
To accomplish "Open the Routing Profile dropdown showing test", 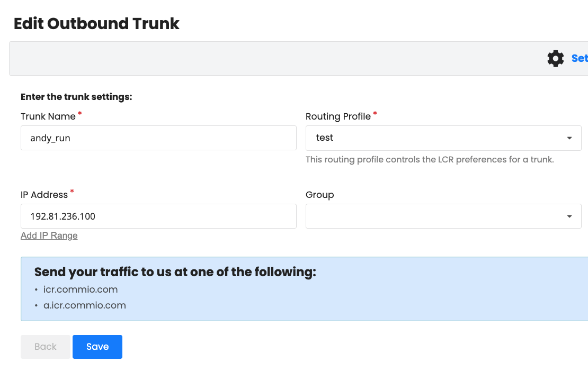I will (434, 138).
